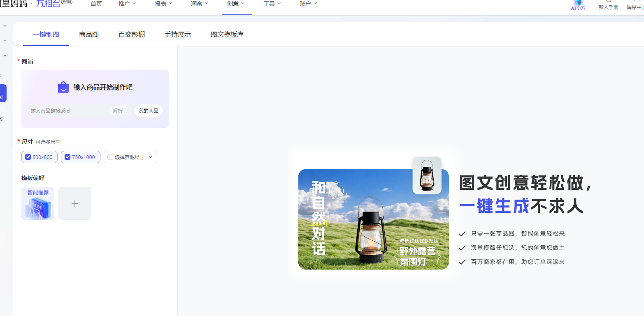644x316 pixels.
Task: Click the 我的商品 button
Action: (148, 111)
